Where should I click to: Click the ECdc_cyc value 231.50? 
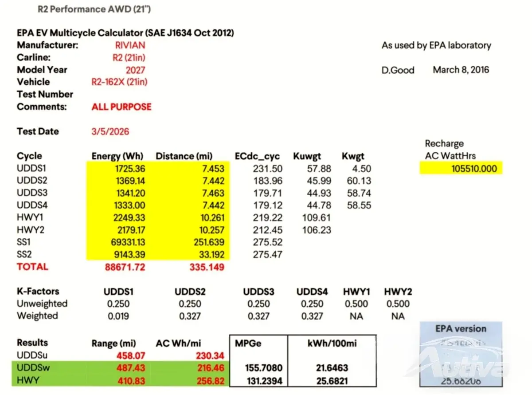point(268,169)
